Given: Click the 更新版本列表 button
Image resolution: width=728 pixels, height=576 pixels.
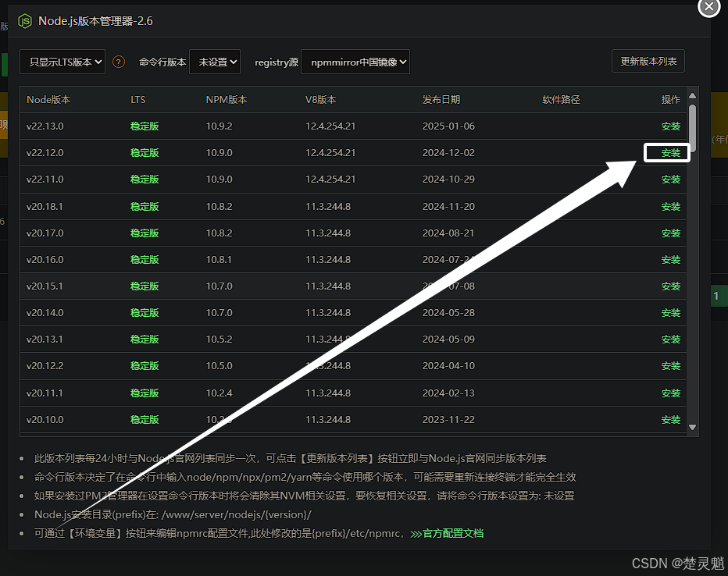Looking at the screenshot, I should click(x=648, y=61).
